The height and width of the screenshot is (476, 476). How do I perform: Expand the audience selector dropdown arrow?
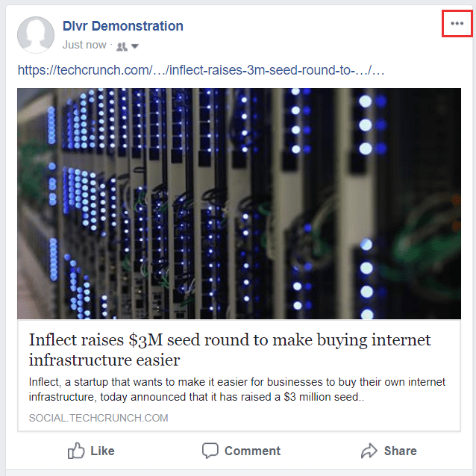pos(135,46)
